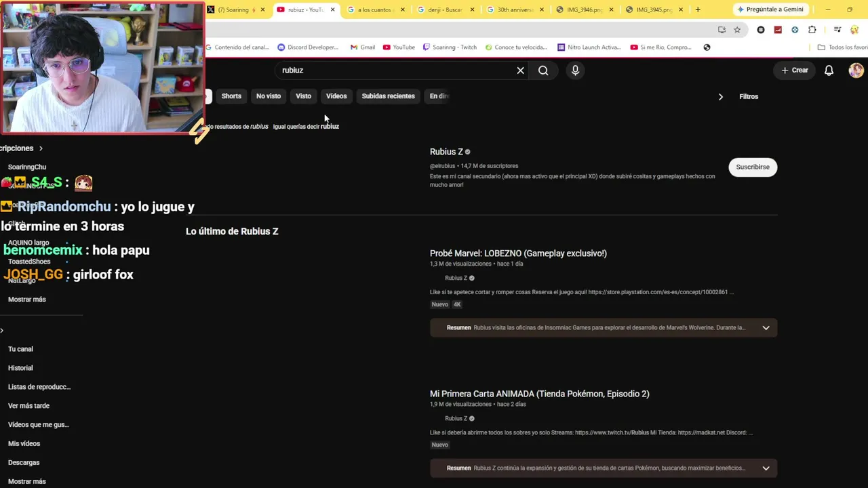Click the Rubius Z uploader under LOBEZNO video
Screen dimensions: 868x488
coord(456,278)
